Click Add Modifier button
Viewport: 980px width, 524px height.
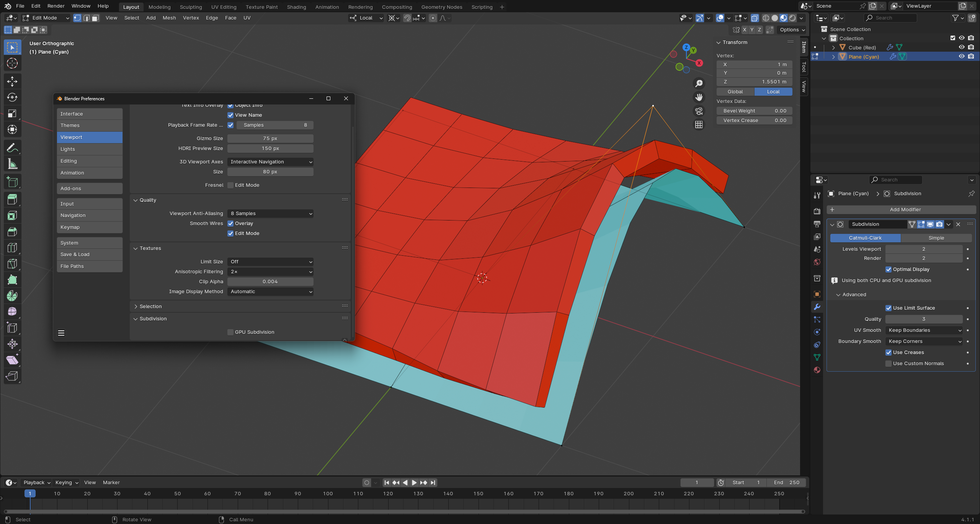[901, 210]
